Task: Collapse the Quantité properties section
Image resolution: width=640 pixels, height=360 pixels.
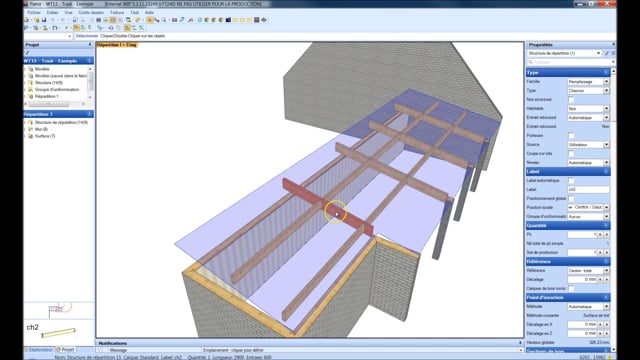Action: pyautogui.click(x=606, y=226)
